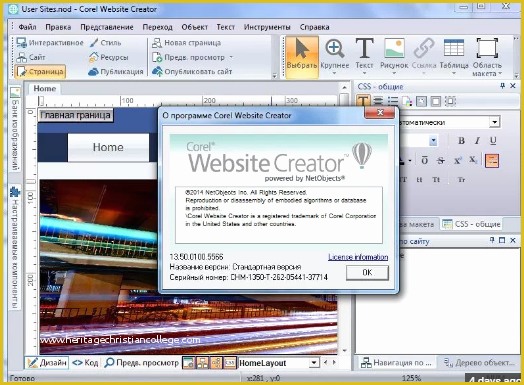
Task: Open the Объект menu
Action: [194, 27]
